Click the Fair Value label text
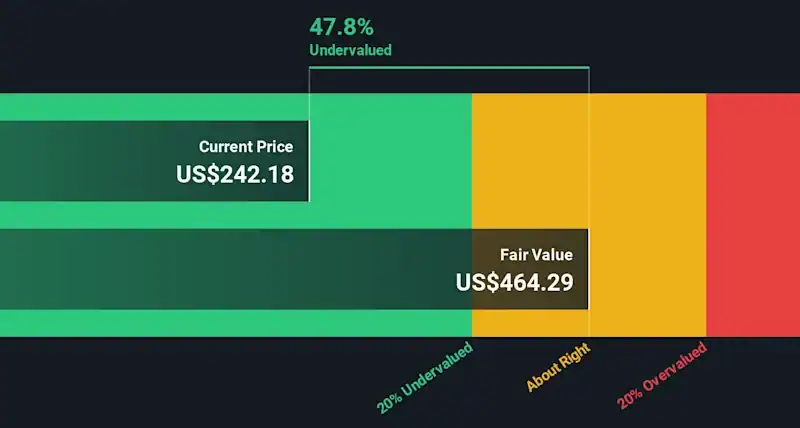Image resolution: width=800 pixels, height=428 pixels. [x=537, y=255]
